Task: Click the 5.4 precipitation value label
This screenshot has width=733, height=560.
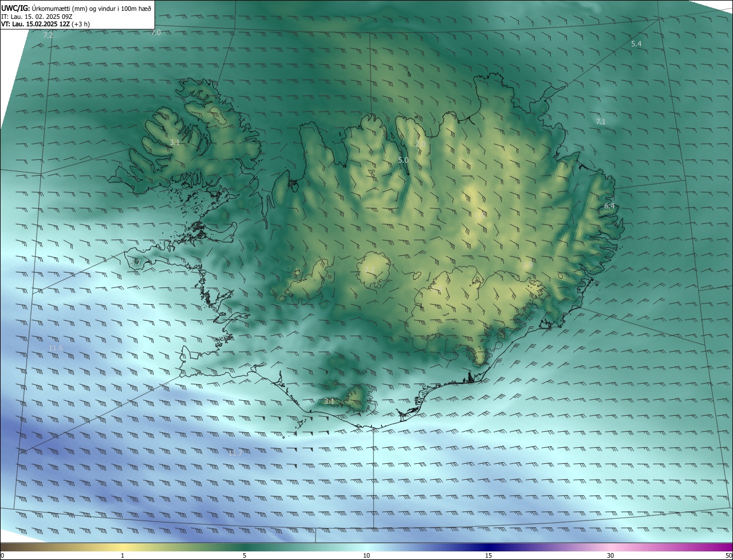Action: [x=636, y=44]
